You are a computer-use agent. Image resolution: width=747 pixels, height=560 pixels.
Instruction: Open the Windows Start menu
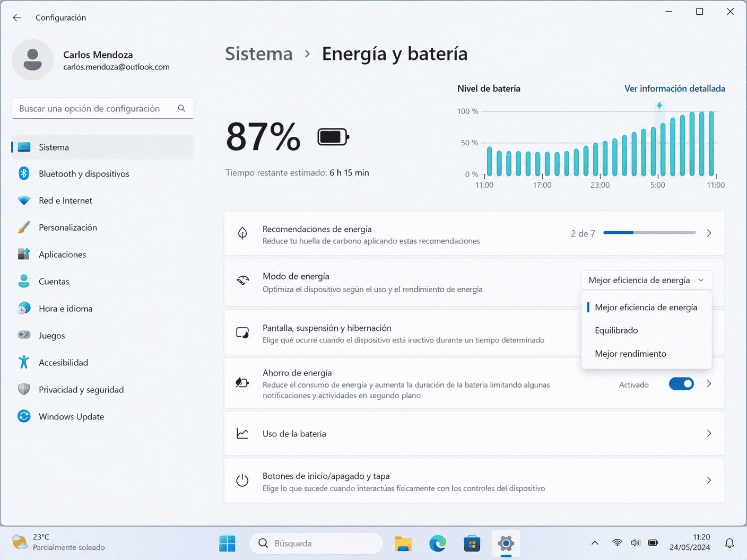point(227,544)
